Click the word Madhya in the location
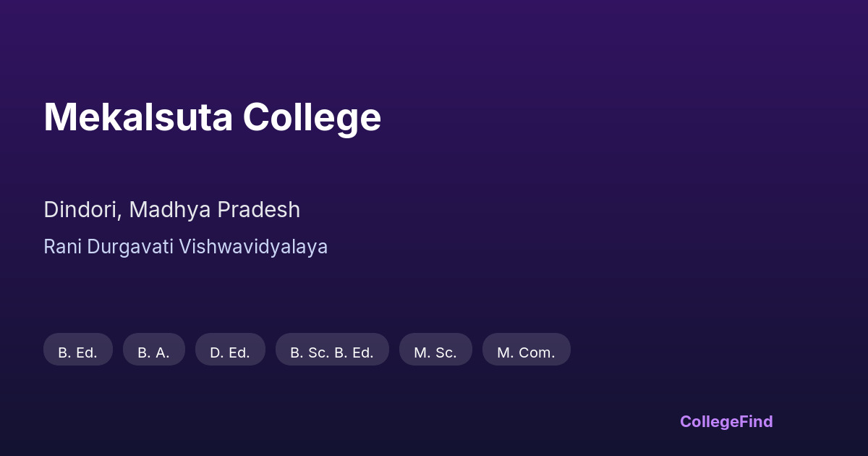The image size is (868, 456). (x=170, y=210)
